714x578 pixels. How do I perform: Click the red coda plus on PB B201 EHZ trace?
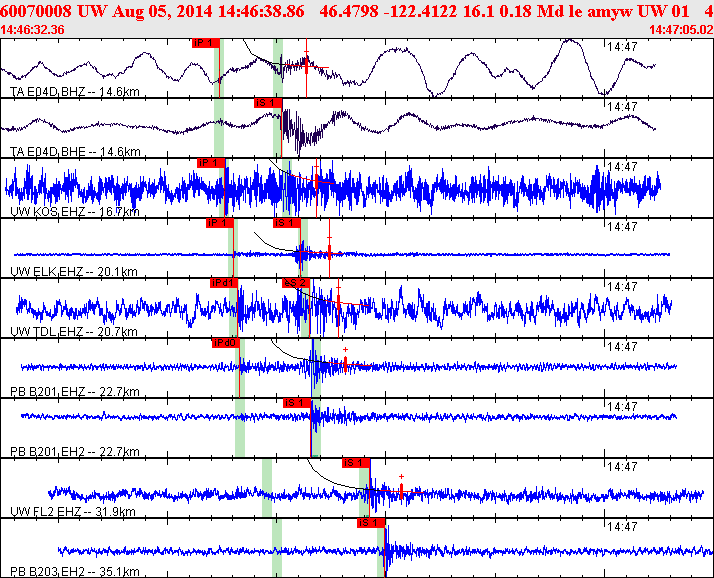pyautogui.click(x=346, y=349)
